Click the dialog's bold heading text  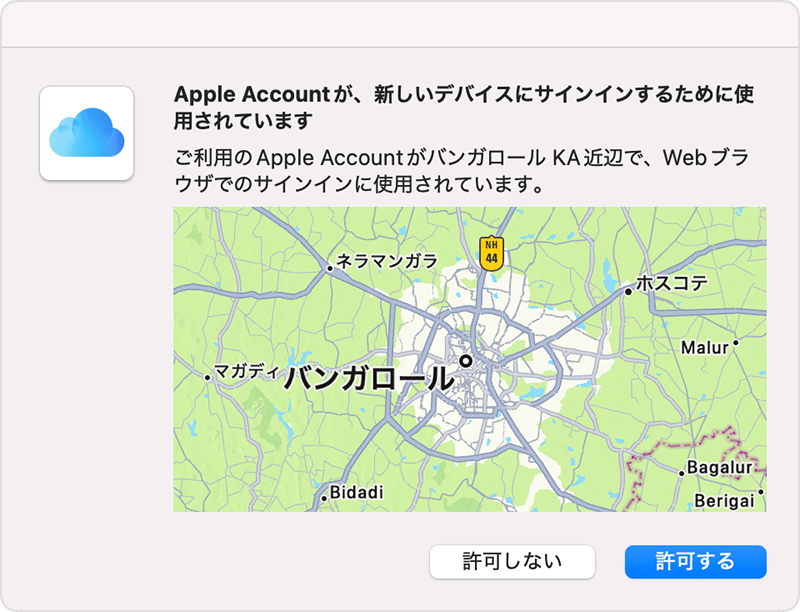464,107
